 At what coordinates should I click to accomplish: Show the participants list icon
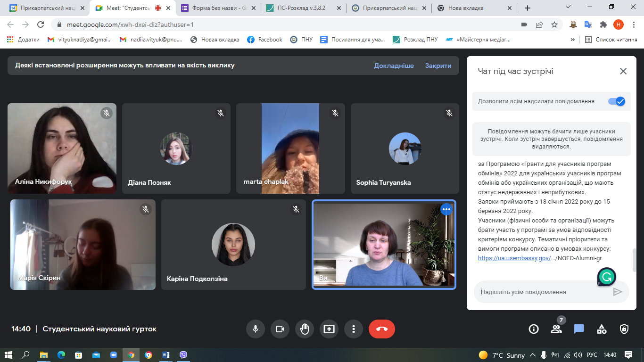coord(556,329)
